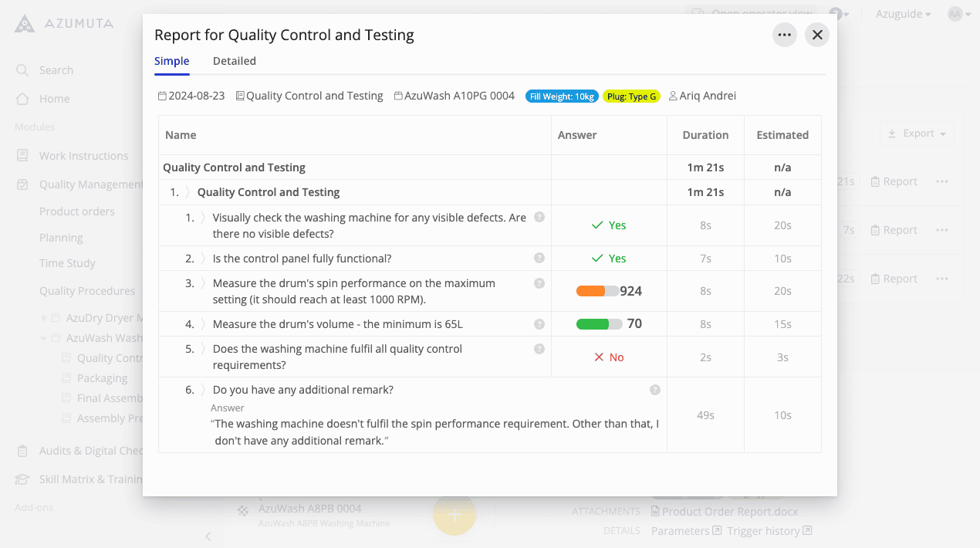Click help icon for drum volume question
The image size is (980, 548).
point(539,324)
